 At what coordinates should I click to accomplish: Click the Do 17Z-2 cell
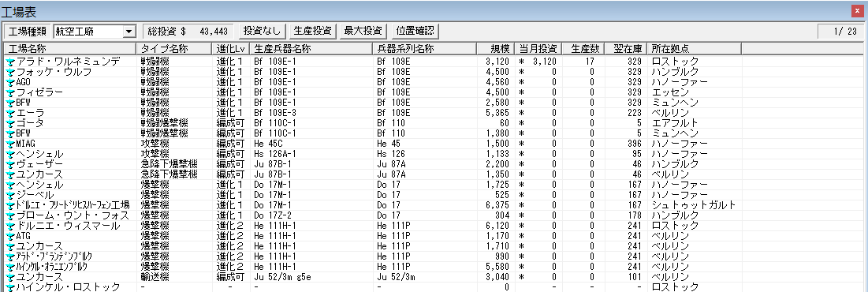click(x=273, y=215)
